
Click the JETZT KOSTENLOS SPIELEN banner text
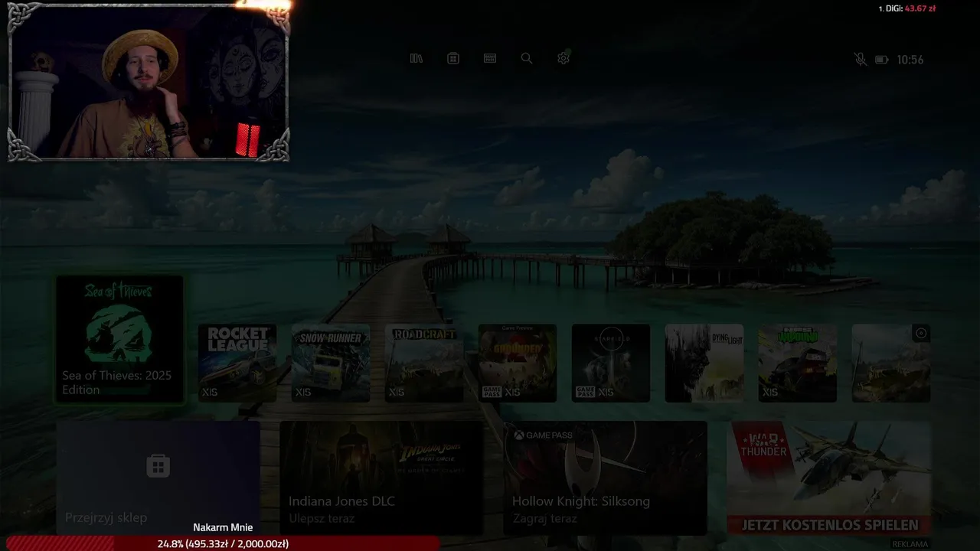point(829,525)
